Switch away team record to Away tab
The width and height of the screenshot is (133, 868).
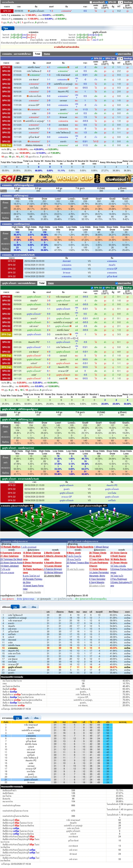(51, 283)
